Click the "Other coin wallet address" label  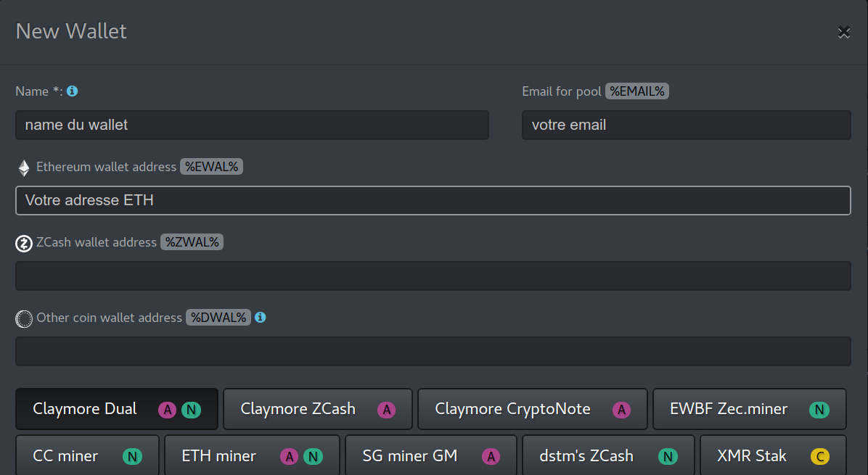(109, 318)
